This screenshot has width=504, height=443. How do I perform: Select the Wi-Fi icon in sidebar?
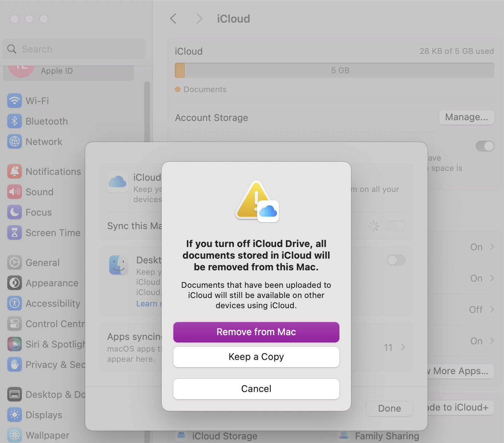(14, 101)
